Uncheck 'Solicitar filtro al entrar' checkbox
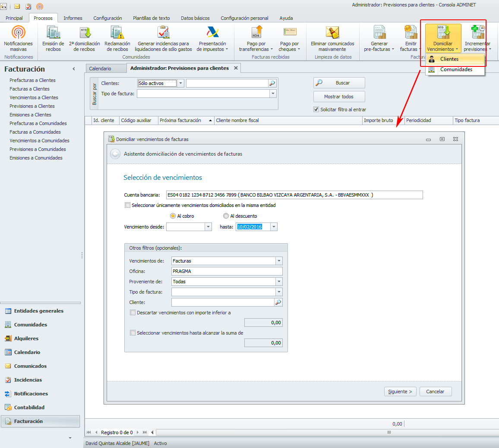 tap(316, 110)
